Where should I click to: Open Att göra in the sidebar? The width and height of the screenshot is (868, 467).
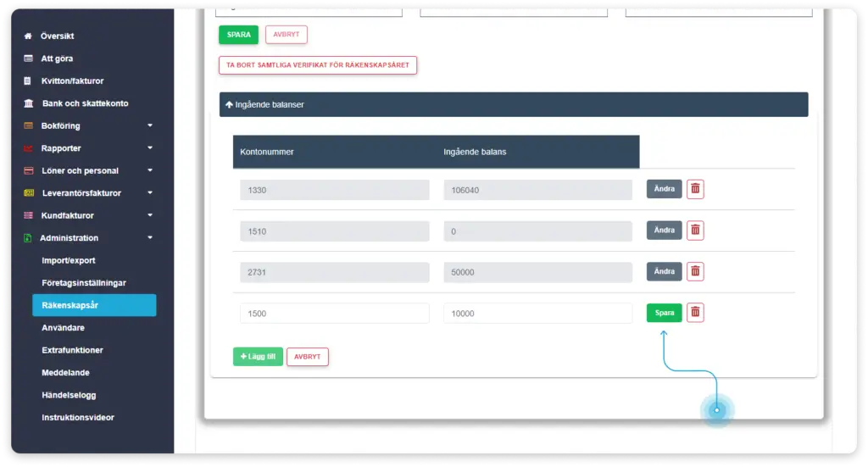(x=57, y=58)
